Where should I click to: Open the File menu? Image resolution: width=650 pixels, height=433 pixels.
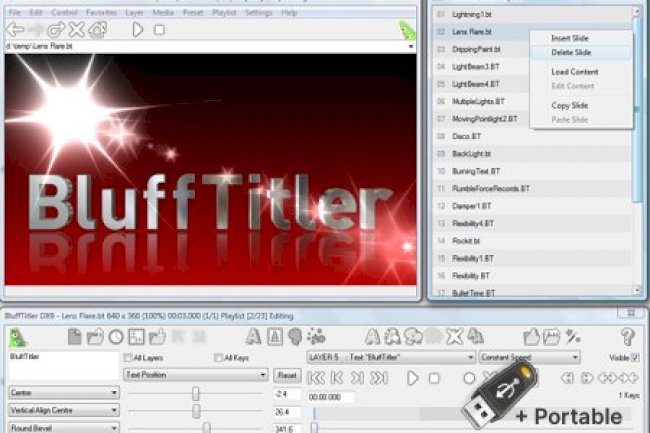tap(15, 12)
